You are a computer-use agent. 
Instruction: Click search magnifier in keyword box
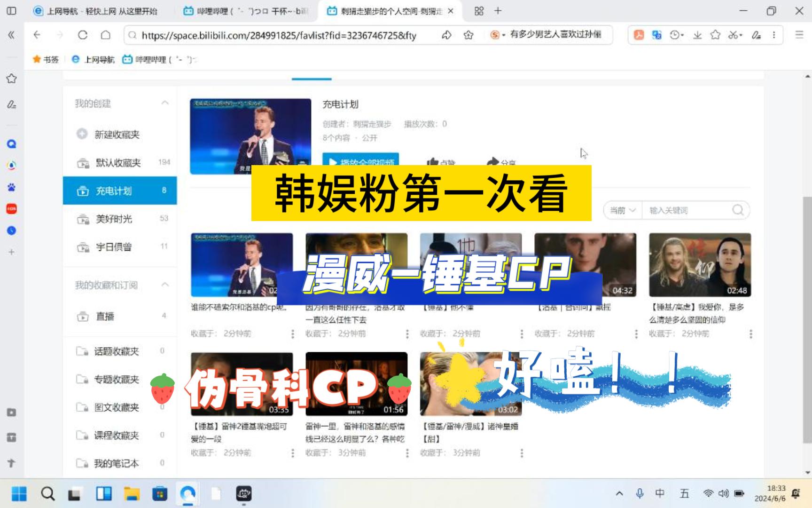pos(738,210)
